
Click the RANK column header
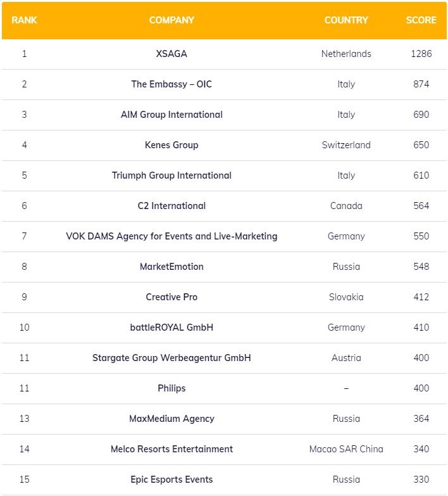point(24,20)
